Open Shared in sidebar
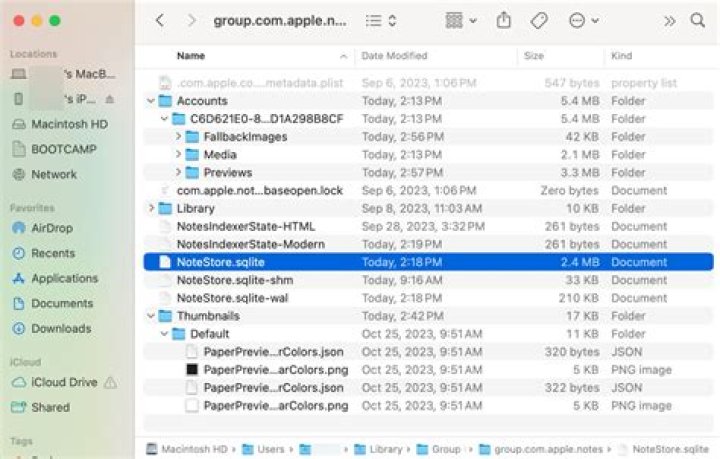720x459 pixels. click(40, 407)
